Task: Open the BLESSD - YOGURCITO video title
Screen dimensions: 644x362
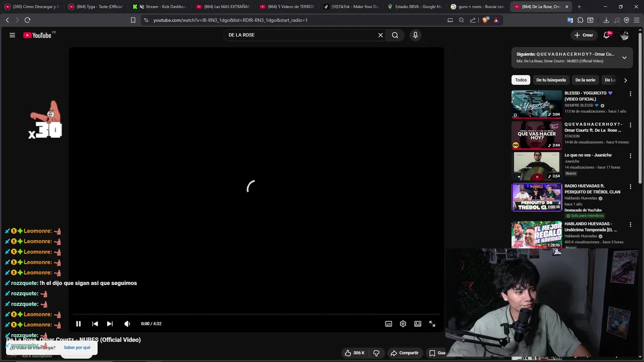Action: click(x=588, y=96)
